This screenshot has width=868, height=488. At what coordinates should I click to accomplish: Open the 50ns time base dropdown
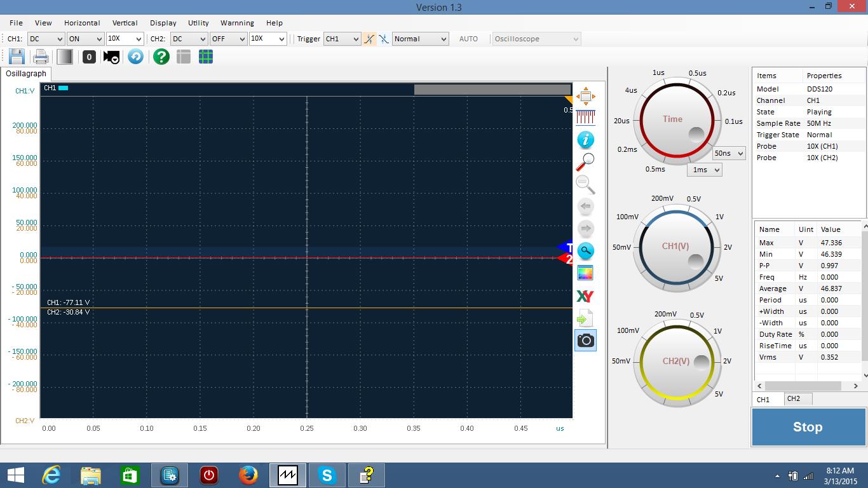[728, 153]
